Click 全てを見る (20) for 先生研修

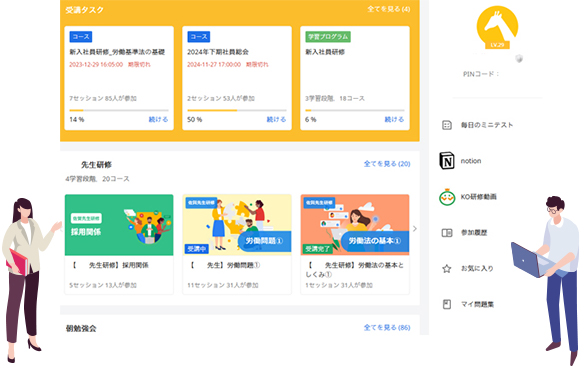click(x=387, y=164)
